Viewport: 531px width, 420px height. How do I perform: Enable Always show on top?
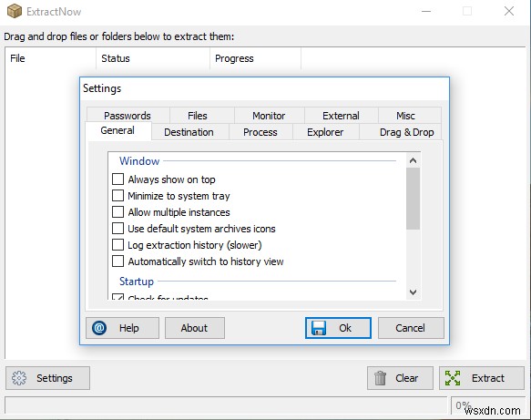[117, 179]
